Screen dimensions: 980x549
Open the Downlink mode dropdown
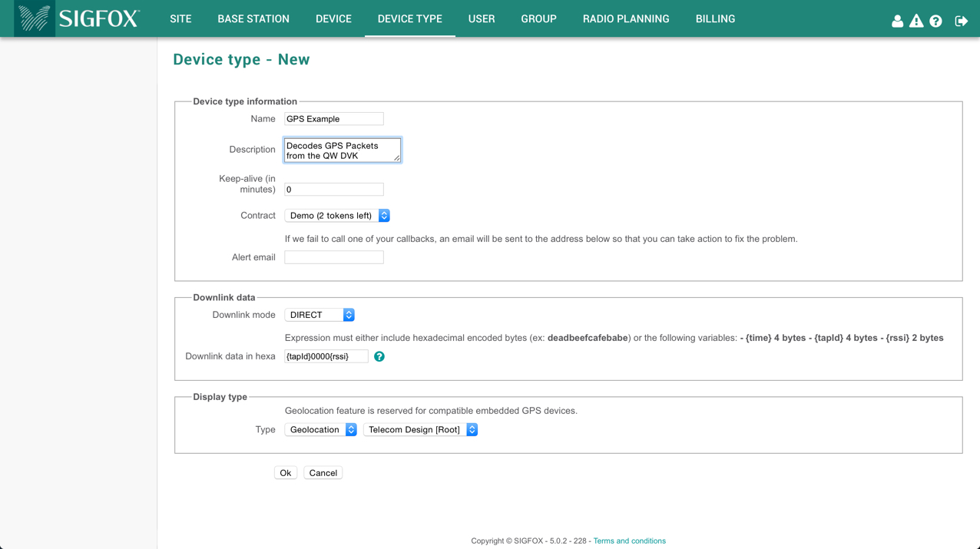[319, 315]
